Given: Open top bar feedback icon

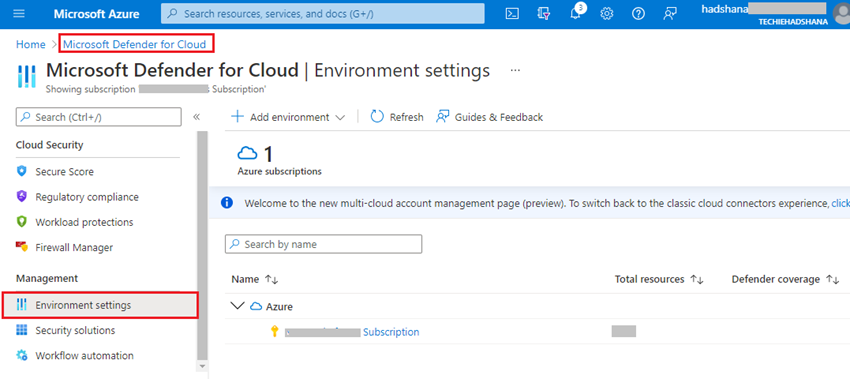Looking at the screenshot, I should click(x=670, y=14).
